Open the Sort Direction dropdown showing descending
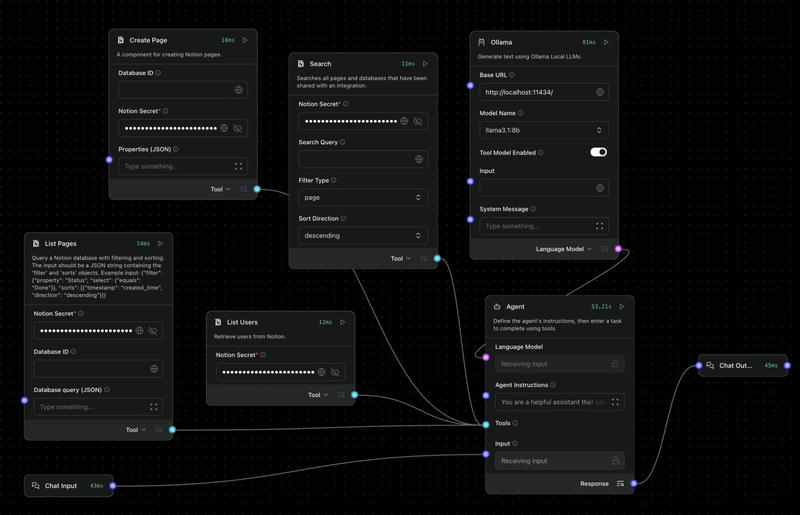This screenshot has width=800, height=515. (363, 235)
